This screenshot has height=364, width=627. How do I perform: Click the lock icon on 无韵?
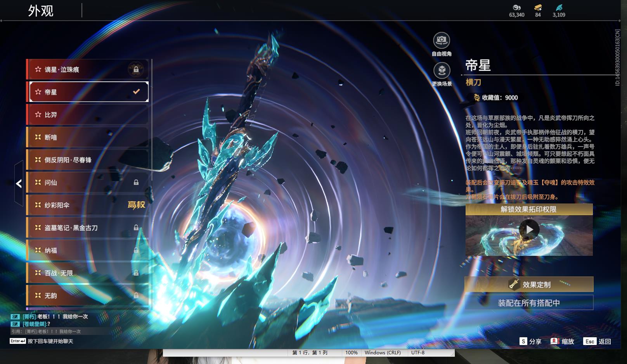[x=136, y=295]
